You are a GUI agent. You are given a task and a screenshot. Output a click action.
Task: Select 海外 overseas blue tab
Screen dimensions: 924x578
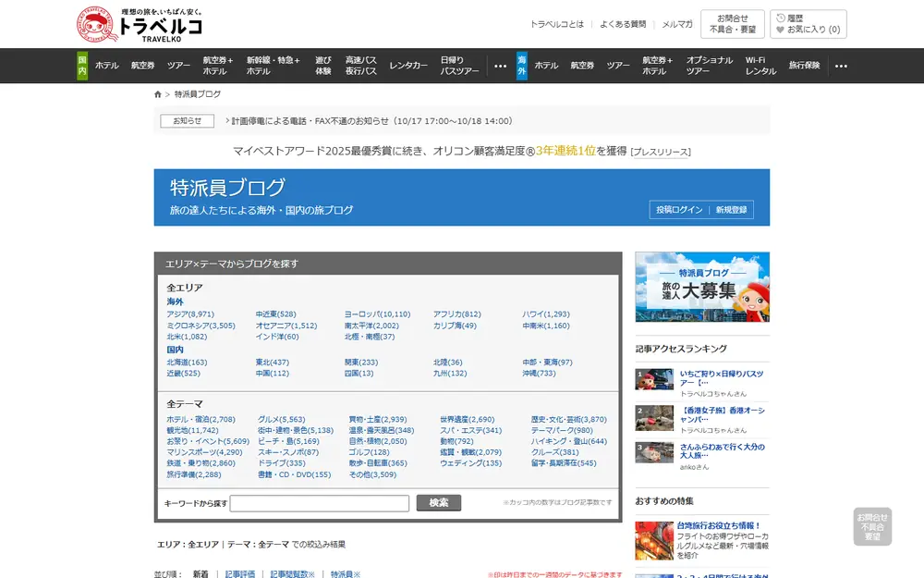[521, 66]
